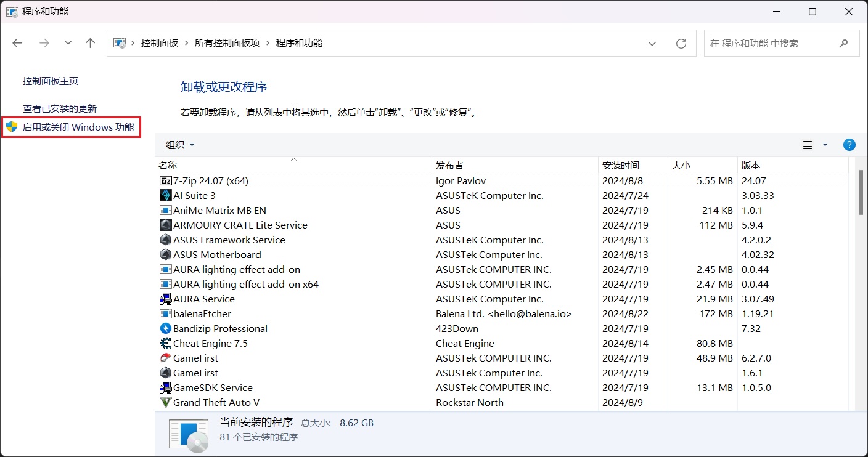Click the window title bar app icon

(12, 12)
